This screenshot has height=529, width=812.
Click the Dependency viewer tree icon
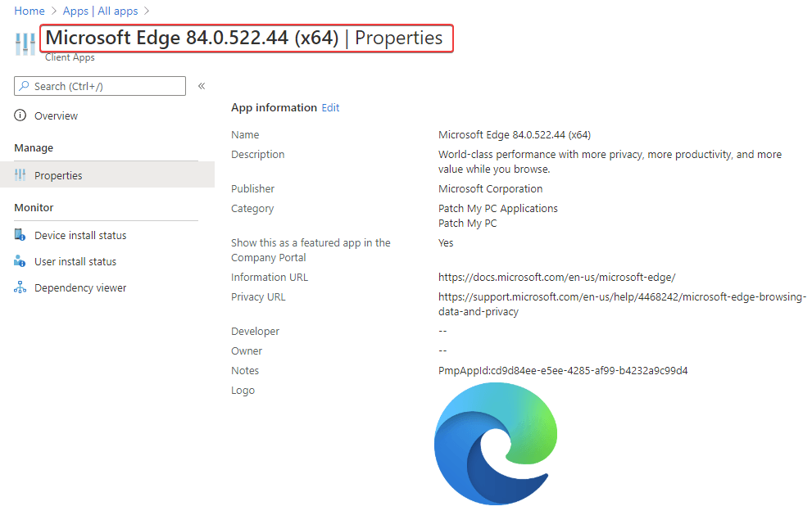click(x=20, y=288)
